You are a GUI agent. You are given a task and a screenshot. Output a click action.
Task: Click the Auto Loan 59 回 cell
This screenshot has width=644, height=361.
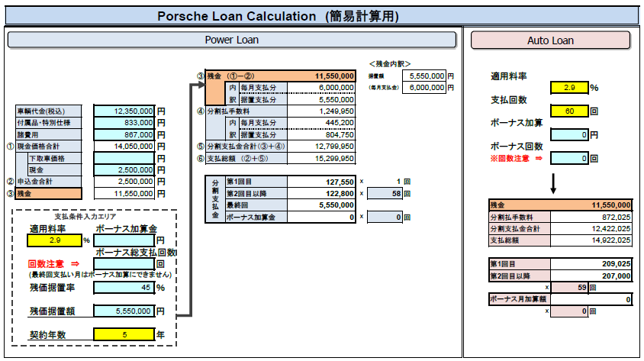[x=569, y=288]
